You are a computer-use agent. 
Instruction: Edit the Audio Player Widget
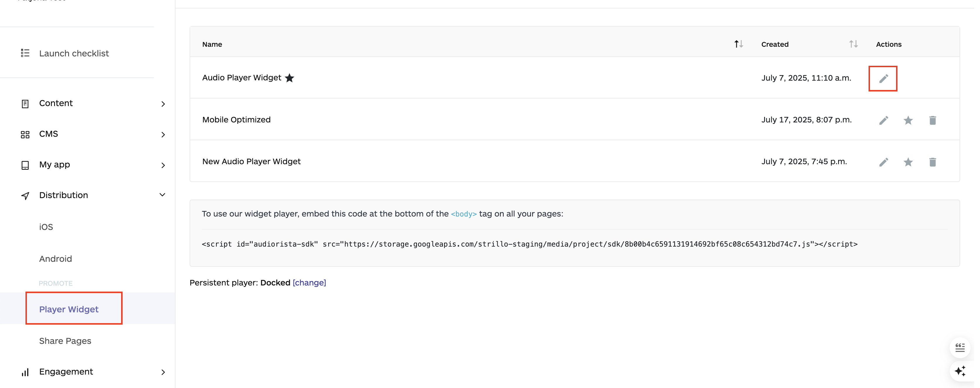click(883, 79)
